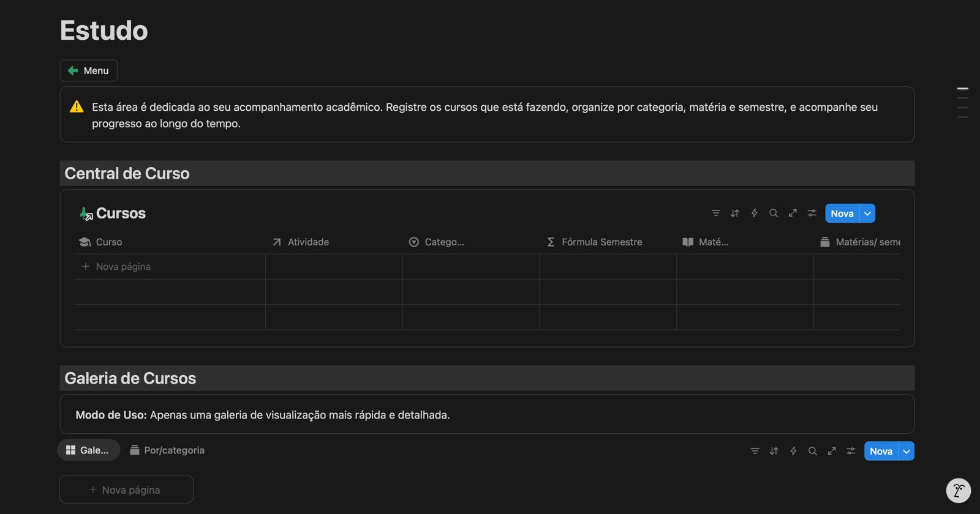Open automations lightning icon in Cursos
The image size is (980, 514).
[754, 213]
